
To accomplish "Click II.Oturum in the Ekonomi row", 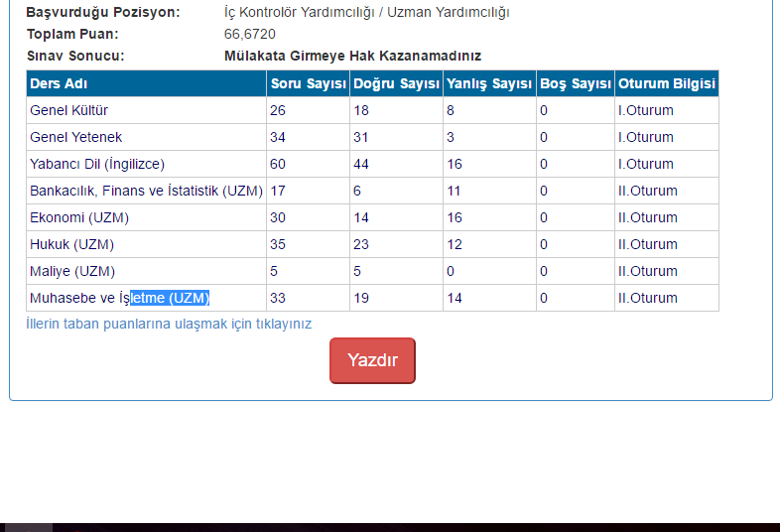I will [x=648, y=218].
